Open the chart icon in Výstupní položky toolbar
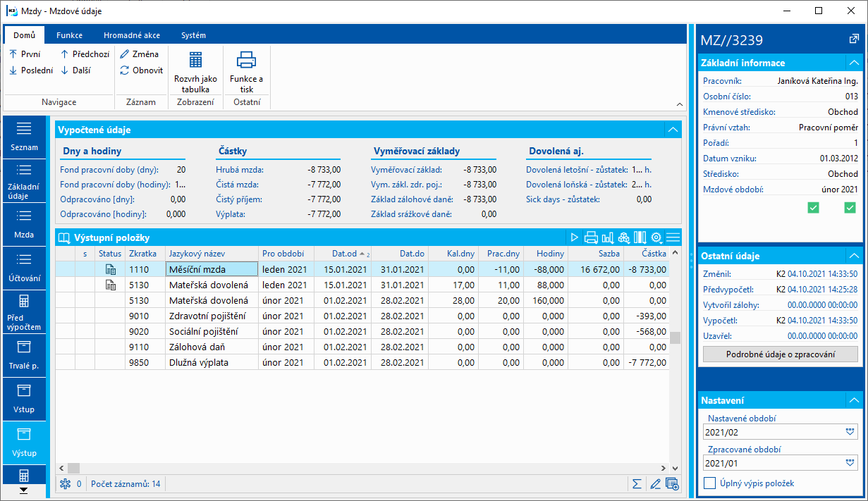This screenshot has height=501, width=868. pos(607,237)
